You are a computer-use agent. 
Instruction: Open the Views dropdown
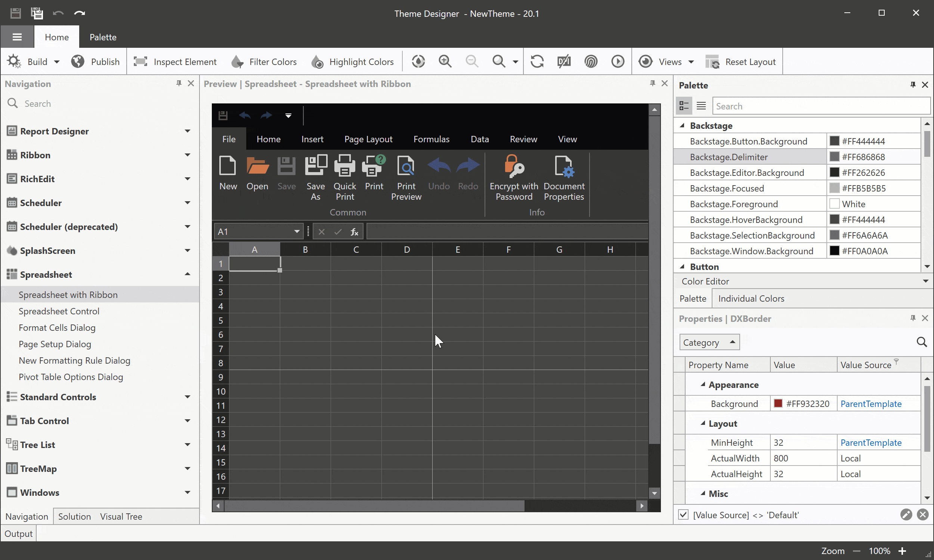[691, 62]
